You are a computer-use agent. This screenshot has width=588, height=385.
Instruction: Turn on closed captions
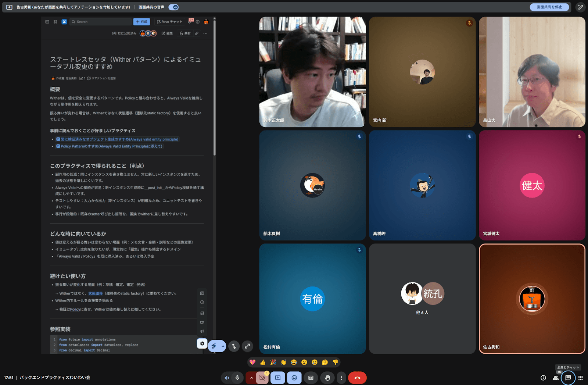click(311, 378)
